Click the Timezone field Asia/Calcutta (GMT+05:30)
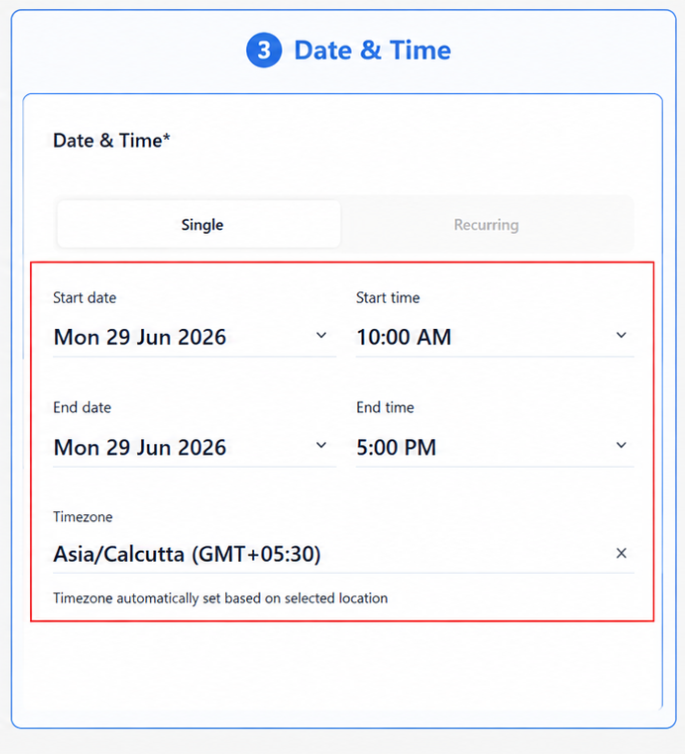This screenshot has height=754, width=685. 343,554
